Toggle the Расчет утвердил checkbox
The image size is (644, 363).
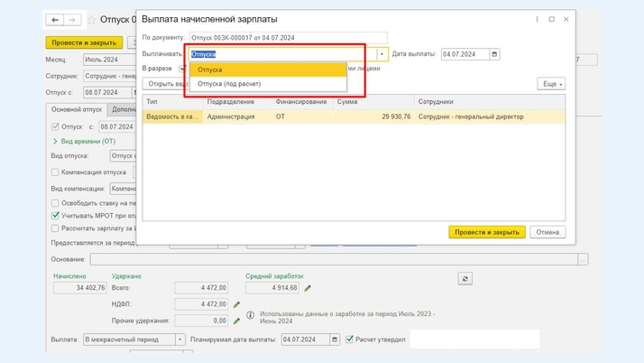tap(350, 340)
